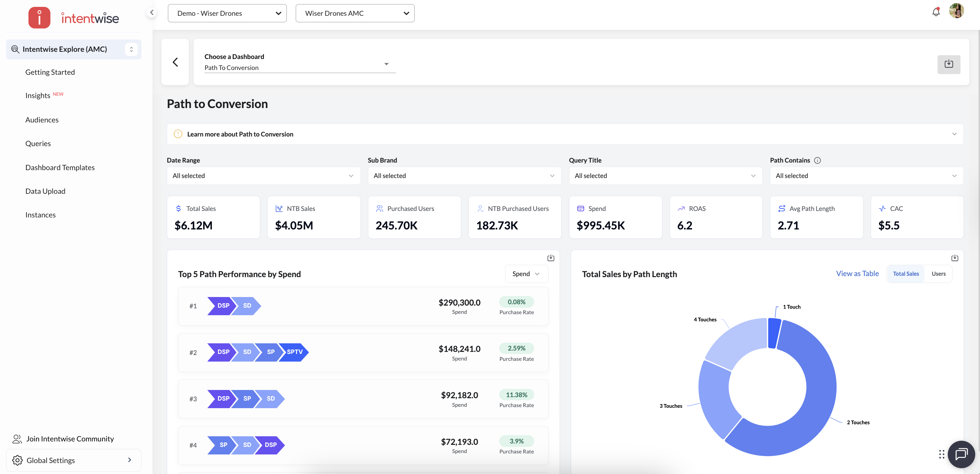Open Dashboard Templates in the sidebar

coord(60,167)
